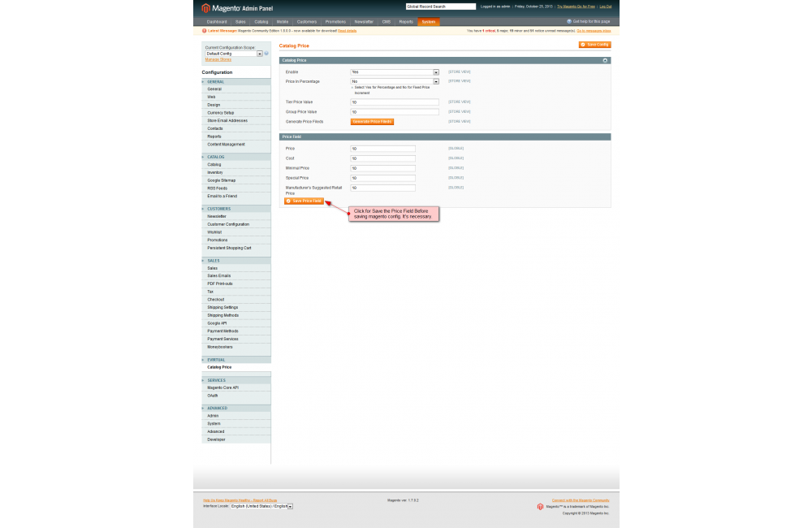Image resolution: width=812 pixels, height=528 pixels.
Task: Open Current Configuration Scope dropdown
Action: click(x=234, y=54)
